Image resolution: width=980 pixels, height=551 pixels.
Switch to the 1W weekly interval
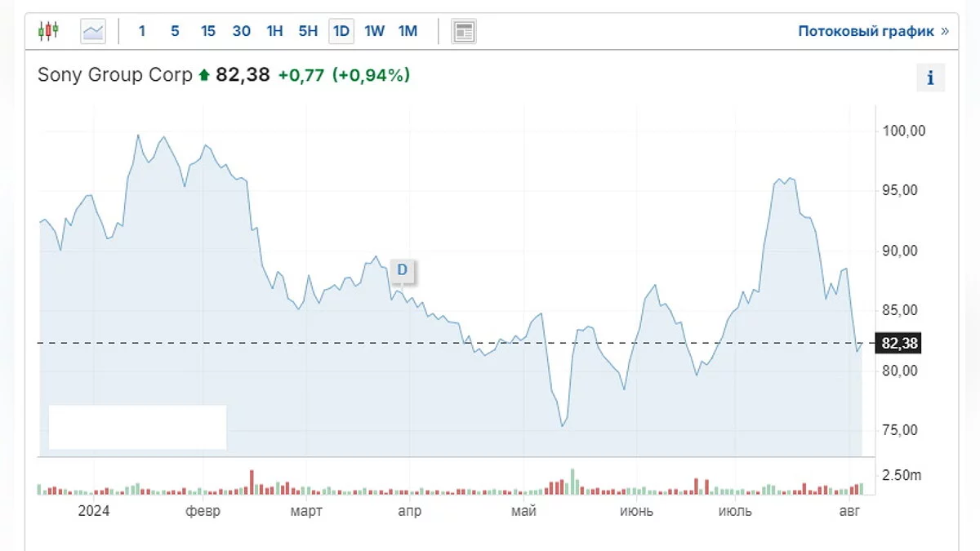point(374,32)
